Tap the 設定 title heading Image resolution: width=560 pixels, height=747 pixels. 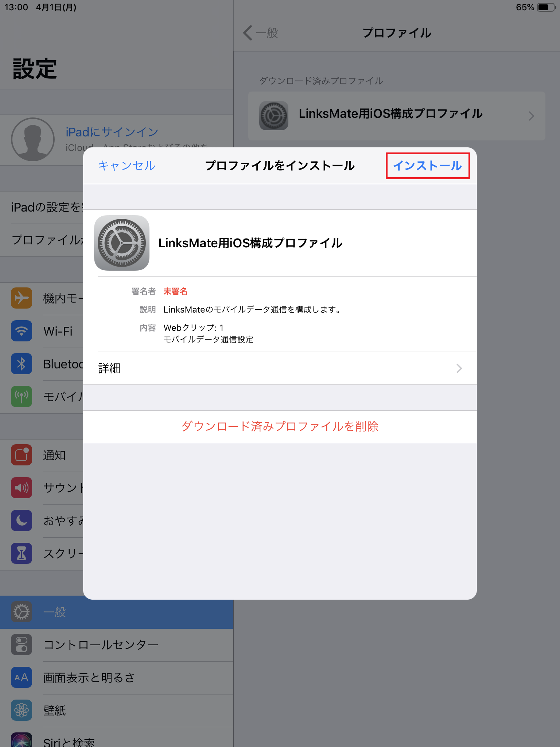point(35,69)
